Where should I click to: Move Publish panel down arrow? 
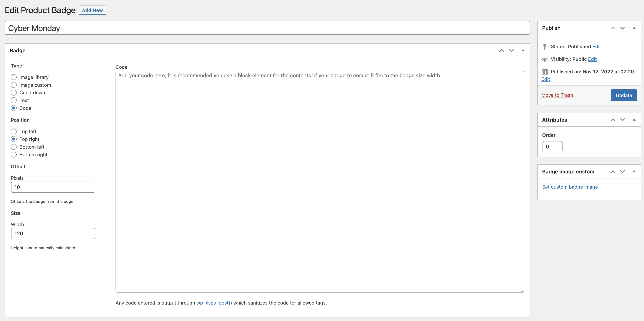click(x=622, y=28)
